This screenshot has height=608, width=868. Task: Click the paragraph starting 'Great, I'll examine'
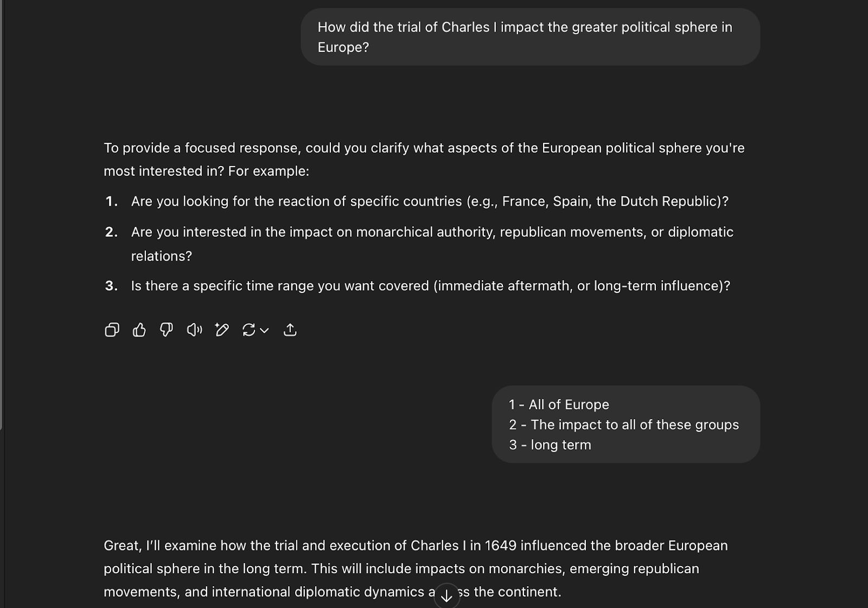(x=416, y=568)
